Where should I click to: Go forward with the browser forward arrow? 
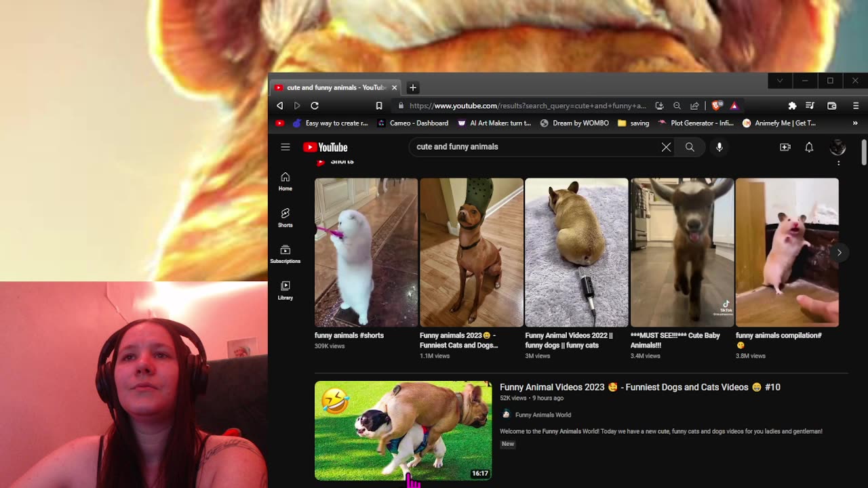pyautogui.click(x=297, y=106)
